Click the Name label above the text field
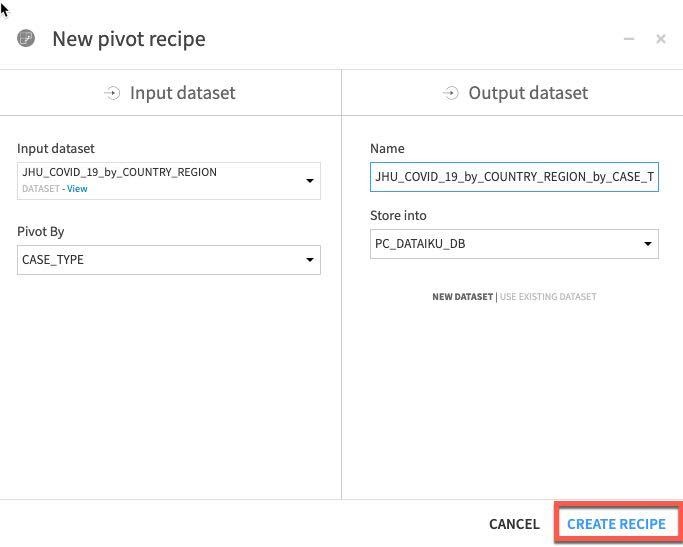The image size is (683, 547). click(x=387, y=148)
